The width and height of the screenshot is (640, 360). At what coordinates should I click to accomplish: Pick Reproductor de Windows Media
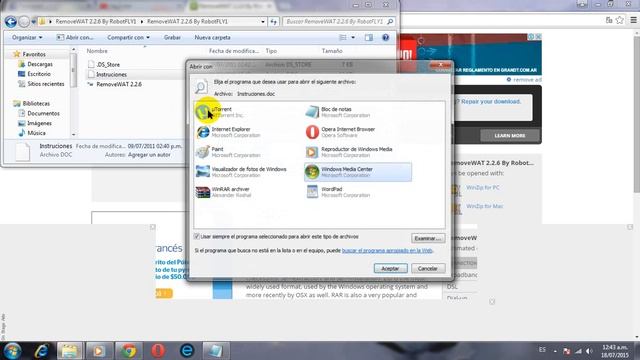(349, 152)
